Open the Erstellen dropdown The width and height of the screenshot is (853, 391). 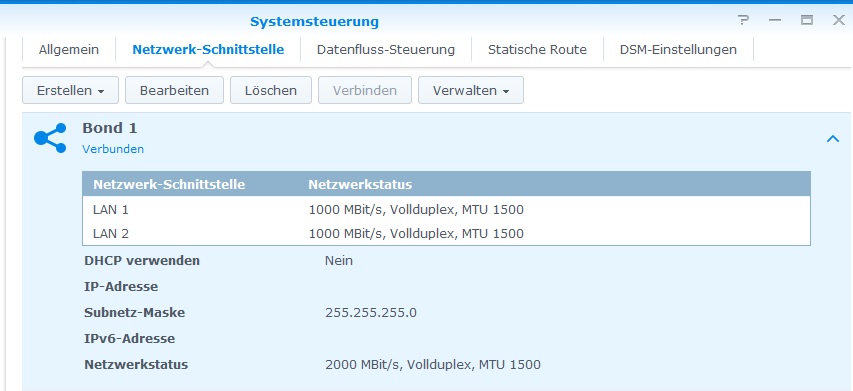point(70,90)
